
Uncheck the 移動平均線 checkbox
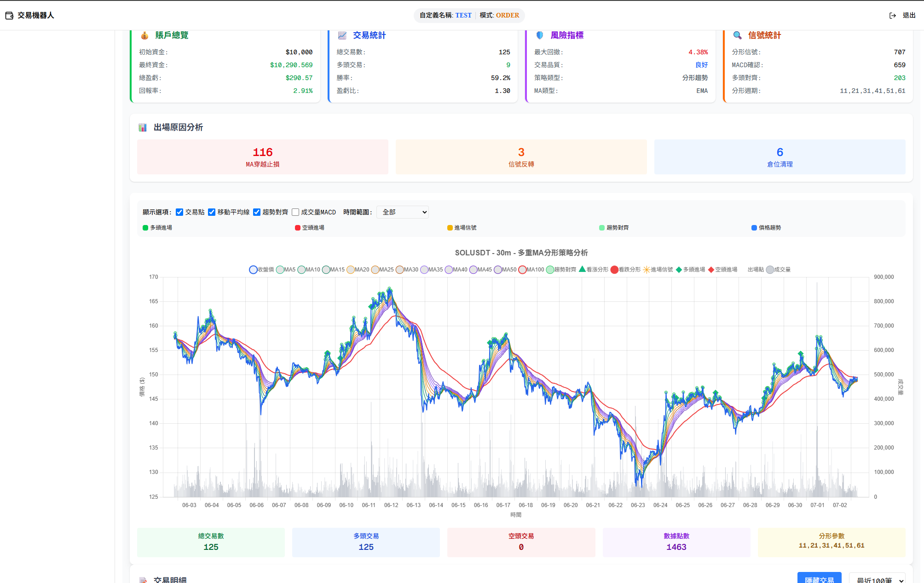[x=212, y=212]
